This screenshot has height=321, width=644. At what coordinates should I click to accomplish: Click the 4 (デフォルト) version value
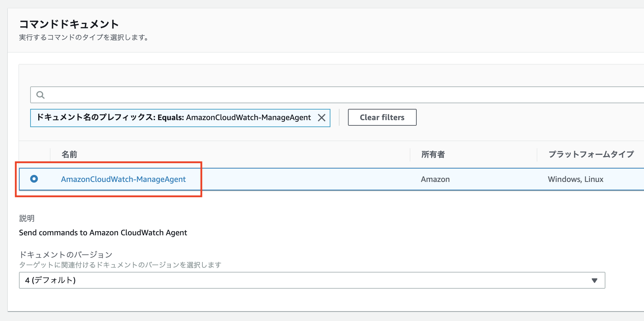point(51,280)
